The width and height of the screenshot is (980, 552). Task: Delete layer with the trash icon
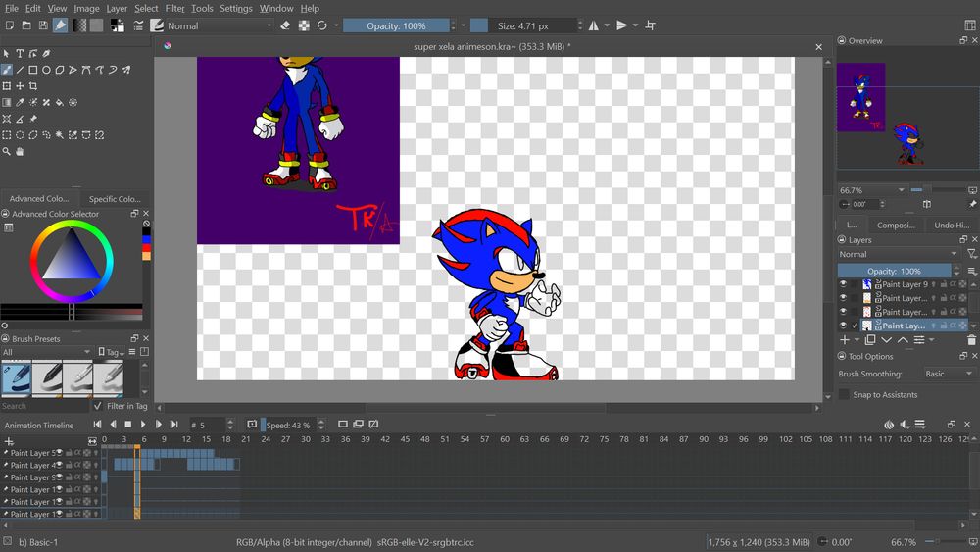pos(970,340)
